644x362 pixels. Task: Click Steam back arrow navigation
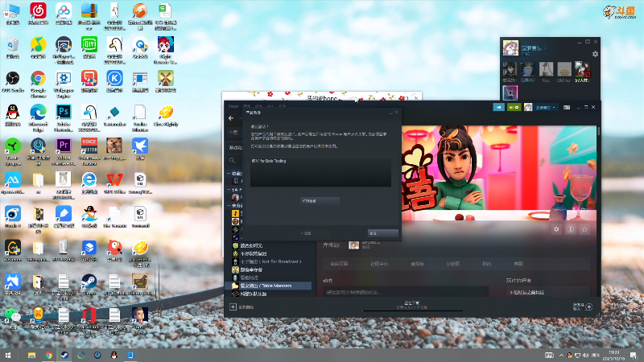(x=231, y=118)
